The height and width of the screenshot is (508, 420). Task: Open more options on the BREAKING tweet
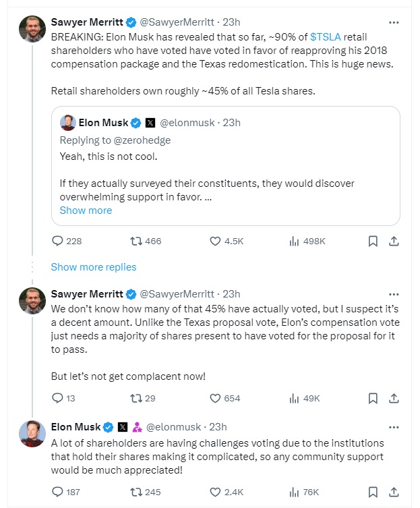pyautogui.click(x=394, y=22)
